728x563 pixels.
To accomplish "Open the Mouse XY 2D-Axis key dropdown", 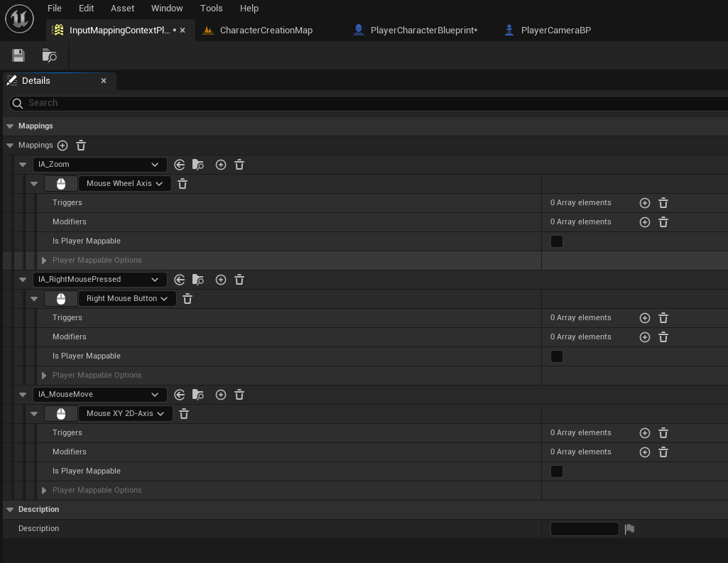I will coord(126,413).
